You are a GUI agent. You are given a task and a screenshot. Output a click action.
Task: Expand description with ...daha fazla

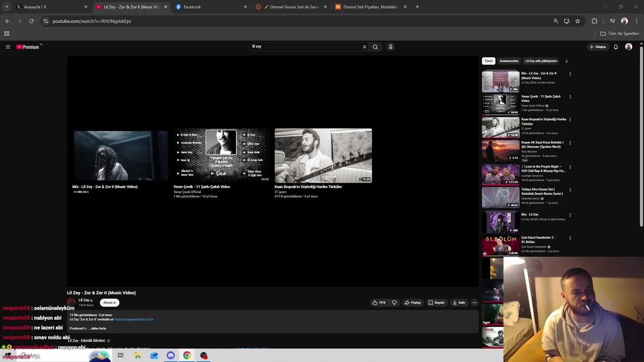[97, 328]
